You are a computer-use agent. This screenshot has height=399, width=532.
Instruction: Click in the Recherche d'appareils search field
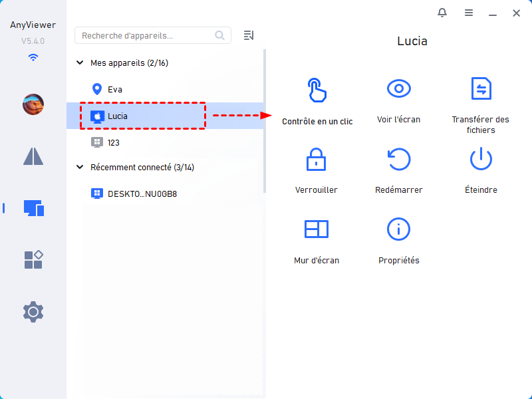click(x=153, y=35)
